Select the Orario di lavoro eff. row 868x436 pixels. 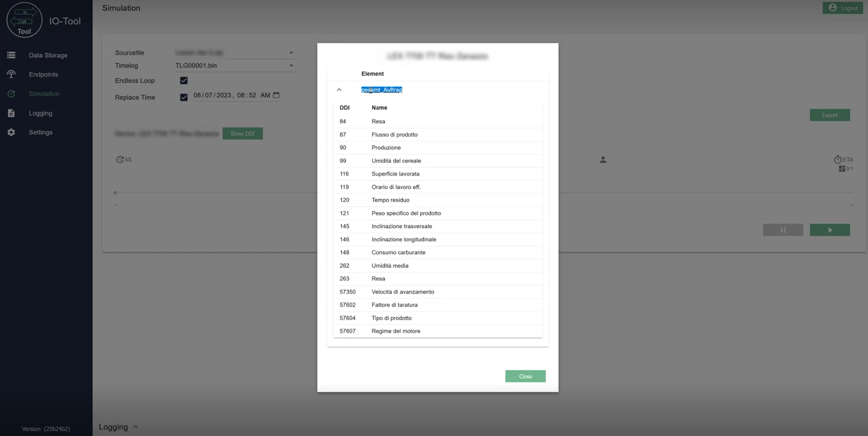point(438,187)
